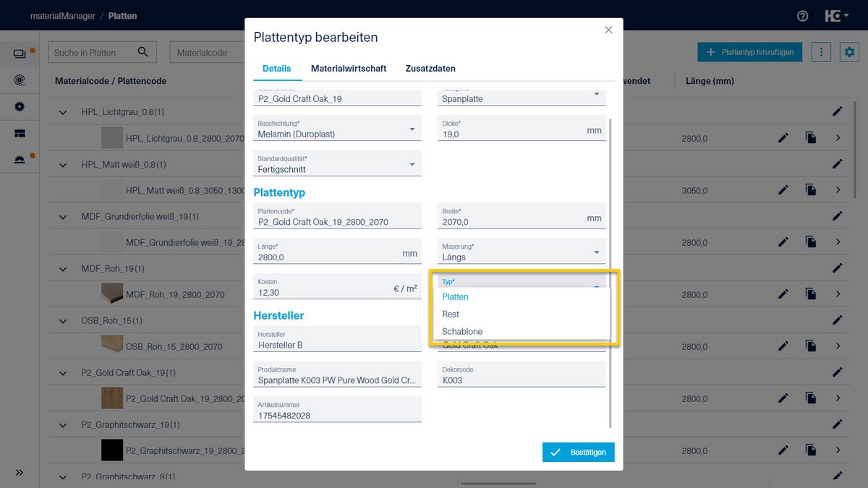Select the edge/disc icon in the sidebar

pyautogui.click(x=20, y=80)
